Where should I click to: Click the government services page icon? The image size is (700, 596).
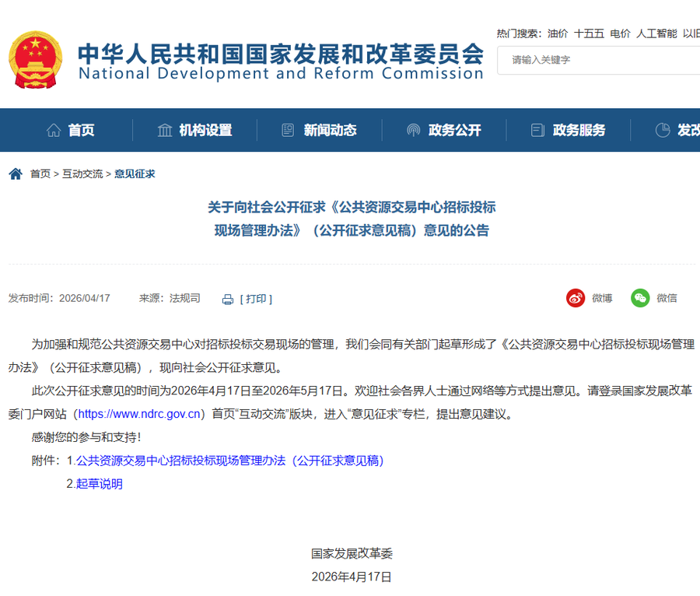tap(537, 131)
